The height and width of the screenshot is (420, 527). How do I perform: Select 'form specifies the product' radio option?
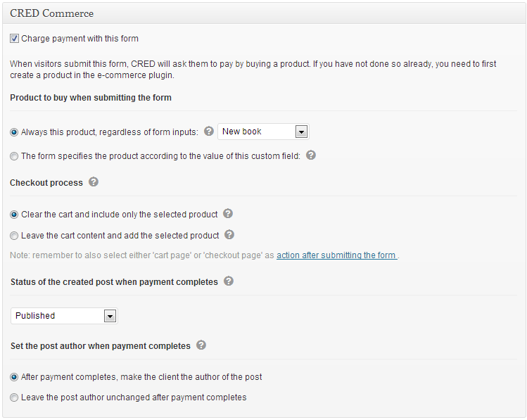point(14,156)
